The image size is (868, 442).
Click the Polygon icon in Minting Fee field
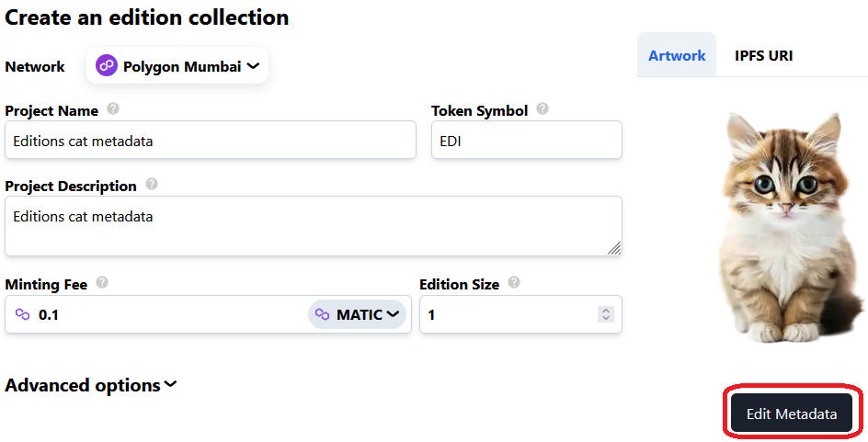click(x=23, y=314)
